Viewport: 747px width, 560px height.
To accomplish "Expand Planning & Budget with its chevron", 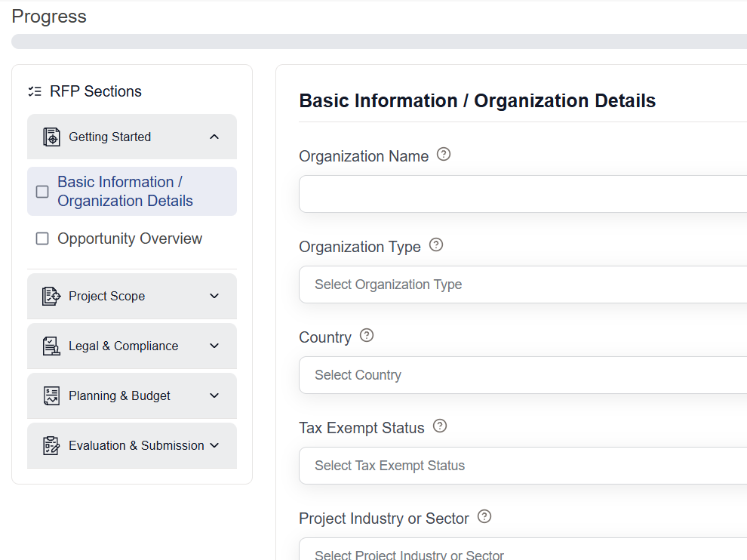I will click(x=214, y=395).
